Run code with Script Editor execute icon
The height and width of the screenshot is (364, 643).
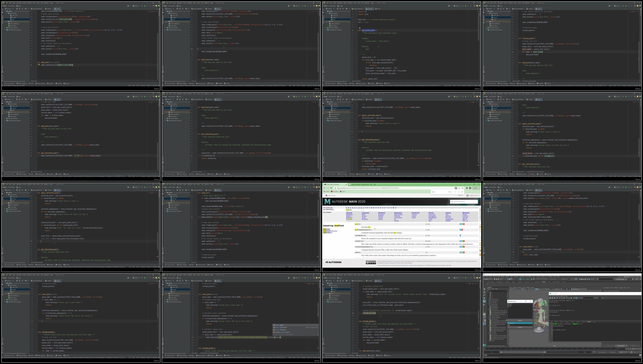pos(581,298)
